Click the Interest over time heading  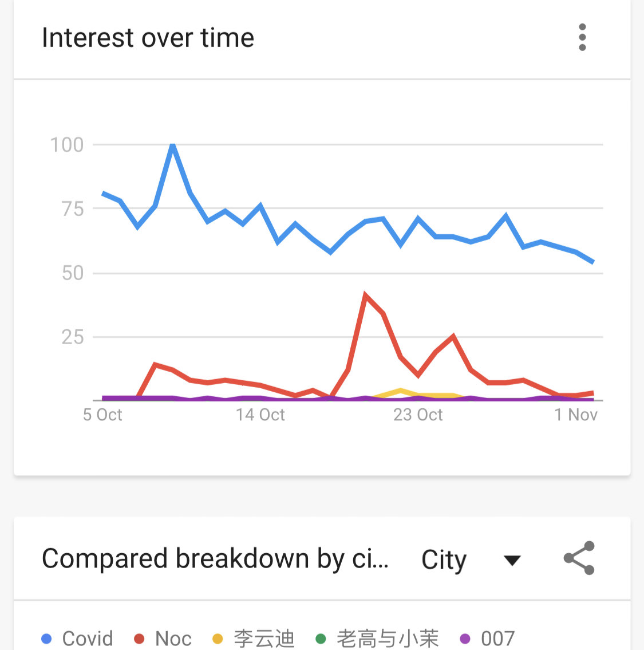click(x=148, y=38)
